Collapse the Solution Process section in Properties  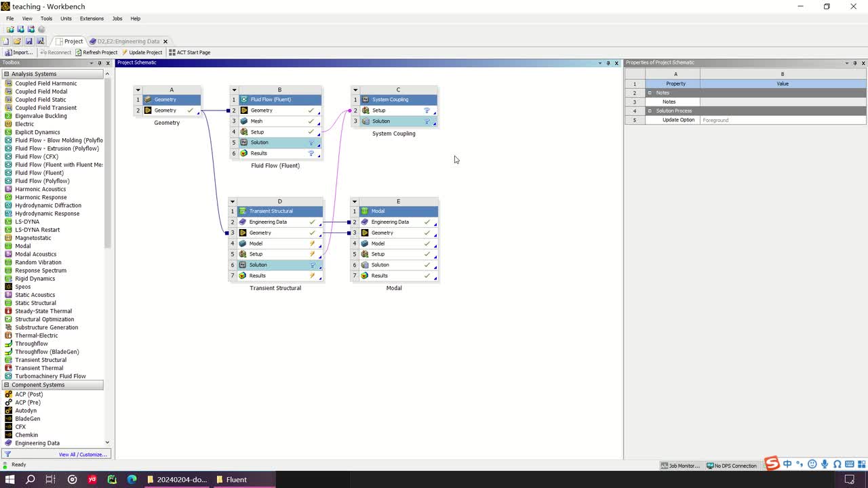(x=650, y=110)
